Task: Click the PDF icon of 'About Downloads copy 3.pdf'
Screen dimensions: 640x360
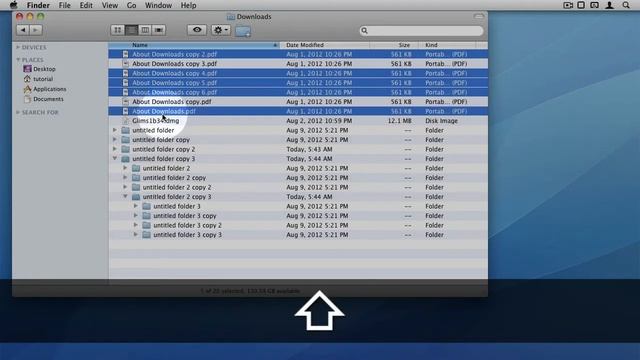Action: click(x=126, y=64)
